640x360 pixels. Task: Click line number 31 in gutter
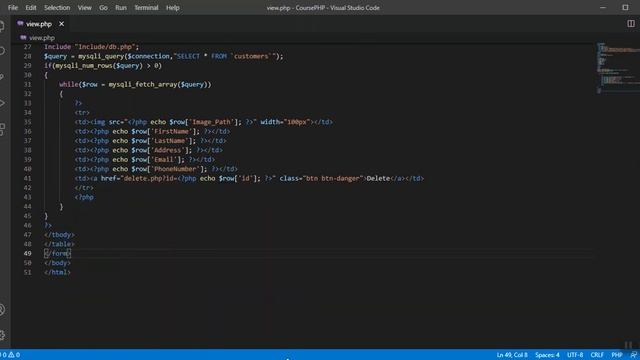click(x=27, y=84)
